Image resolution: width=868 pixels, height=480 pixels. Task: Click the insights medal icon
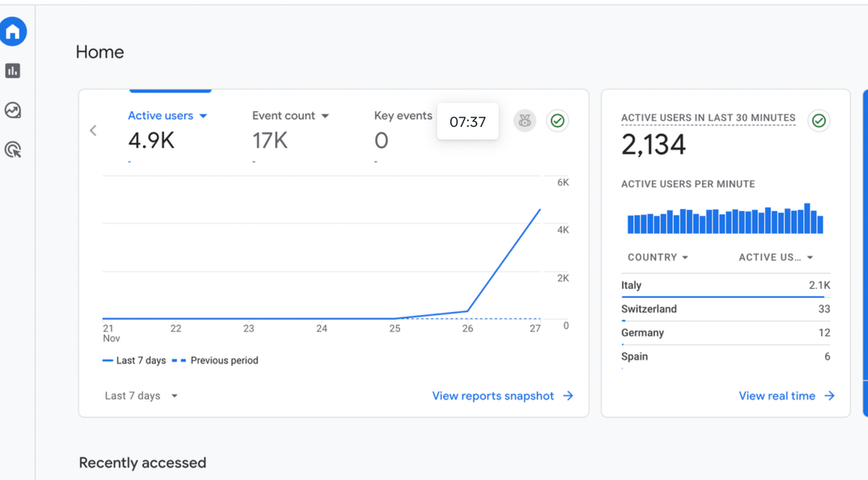point(525,120)
